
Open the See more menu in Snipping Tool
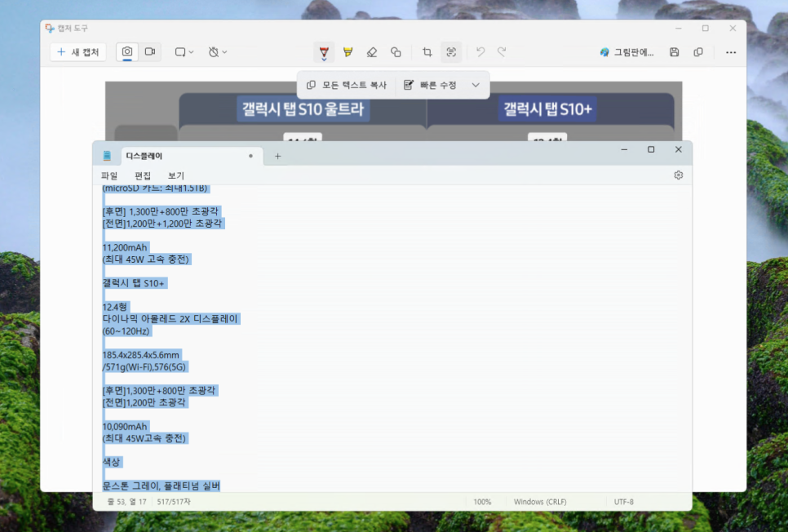click(731, 51)
